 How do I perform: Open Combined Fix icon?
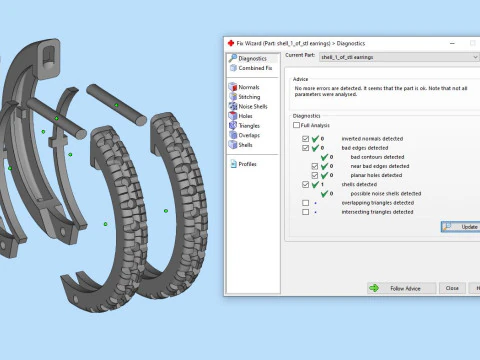(233, 68)
